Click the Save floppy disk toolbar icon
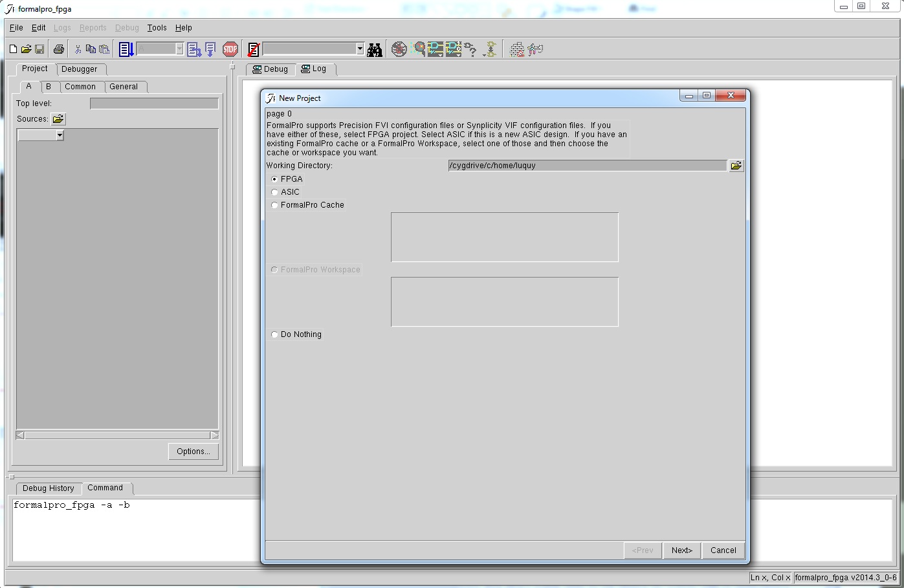 39,49
